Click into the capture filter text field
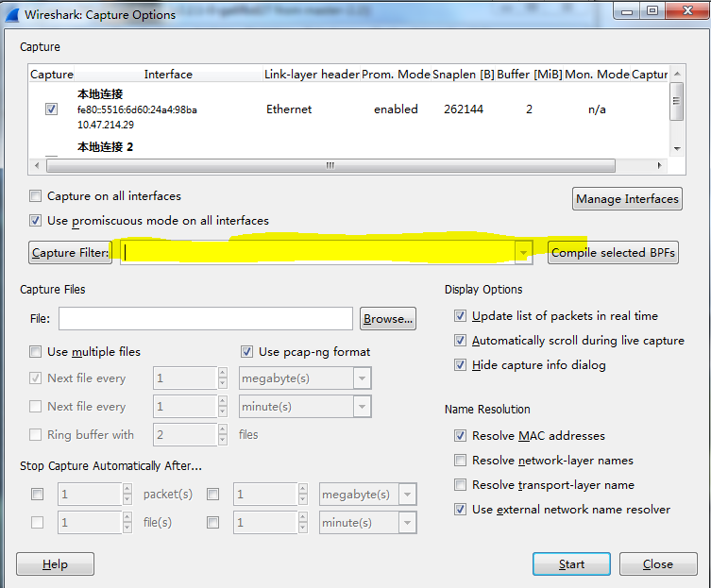 tap(317, 253)
